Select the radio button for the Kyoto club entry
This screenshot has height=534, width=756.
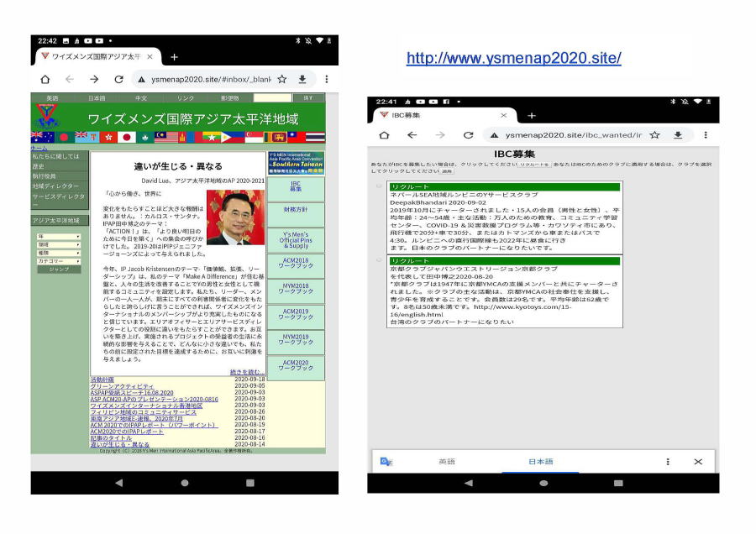coord(379,260)
